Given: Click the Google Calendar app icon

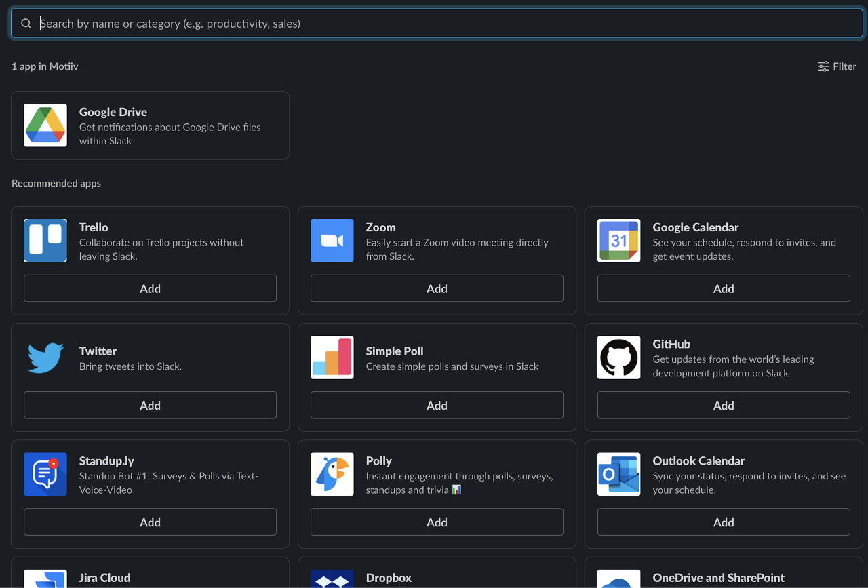Looking at the screenshot, I should pyautogui.click(x=619, y=241).
